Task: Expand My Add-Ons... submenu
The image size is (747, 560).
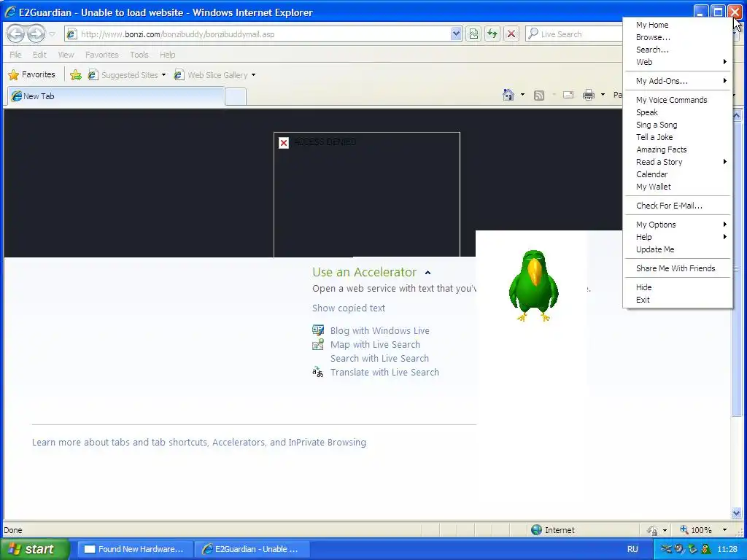Action: point(677,81)
